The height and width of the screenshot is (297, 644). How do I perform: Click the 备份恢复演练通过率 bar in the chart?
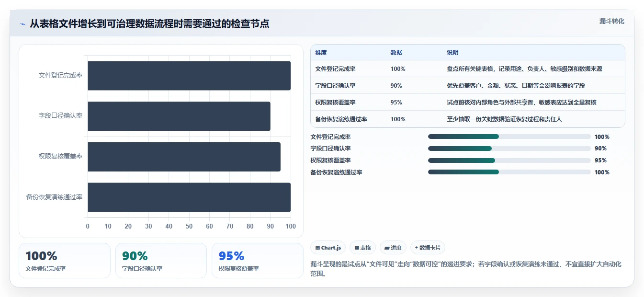189,197
